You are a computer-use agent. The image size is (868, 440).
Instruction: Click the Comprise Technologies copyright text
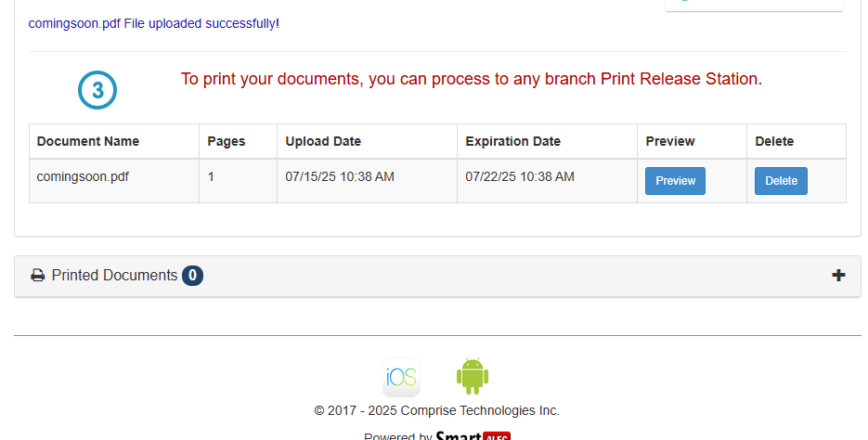click(436, 410)
